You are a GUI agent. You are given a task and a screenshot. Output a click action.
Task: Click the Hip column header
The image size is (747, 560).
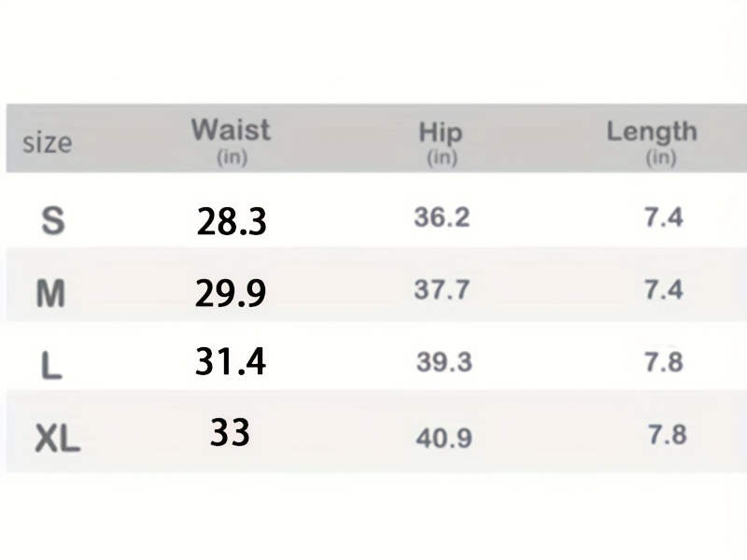coord(441,133)
